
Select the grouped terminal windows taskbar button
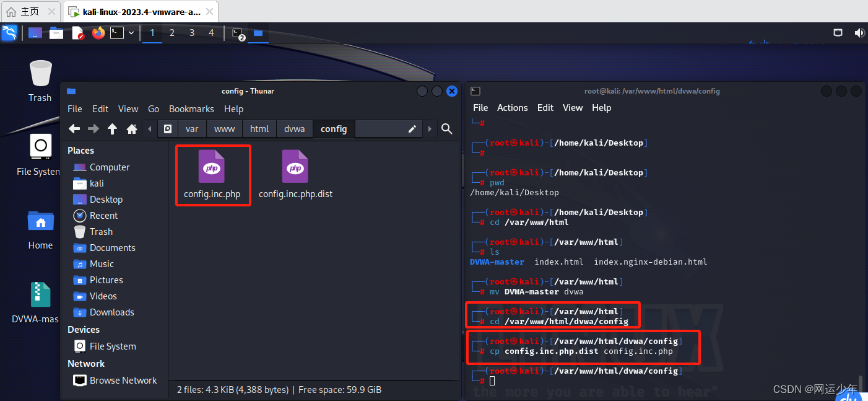239,34
